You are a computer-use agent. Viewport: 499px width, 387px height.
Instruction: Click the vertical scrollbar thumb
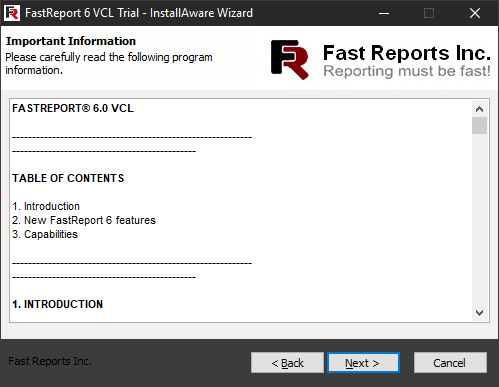coord(479,125)
